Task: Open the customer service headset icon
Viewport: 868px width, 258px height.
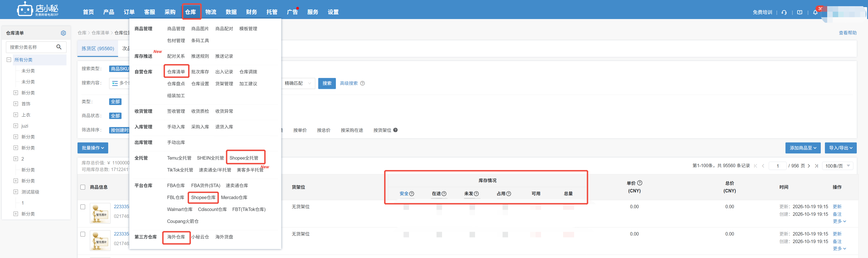Action: point(784,12)
